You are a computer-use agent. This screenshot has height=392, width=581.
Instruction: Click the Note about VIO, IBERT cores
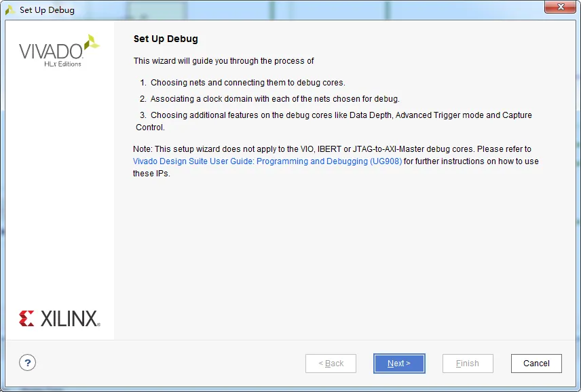point(336,161)
